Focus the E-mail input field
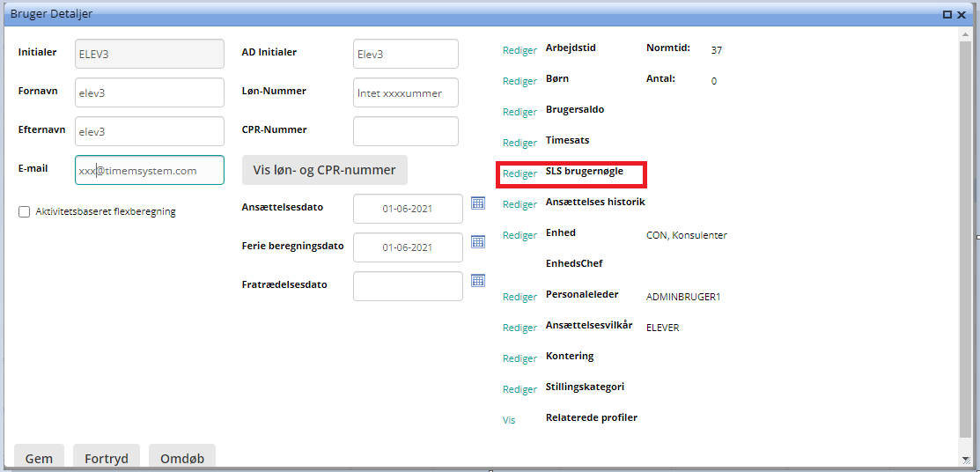980x472 pixels. (x=150, y=170)
